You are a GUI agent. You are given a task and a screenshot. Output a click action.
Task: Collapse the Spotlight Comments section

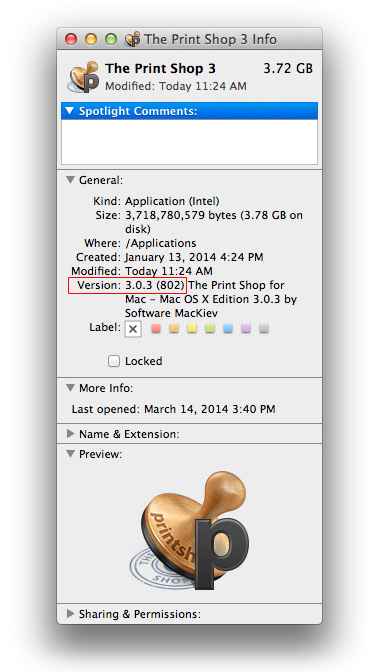pyautogui.click(x=70, y=111)
